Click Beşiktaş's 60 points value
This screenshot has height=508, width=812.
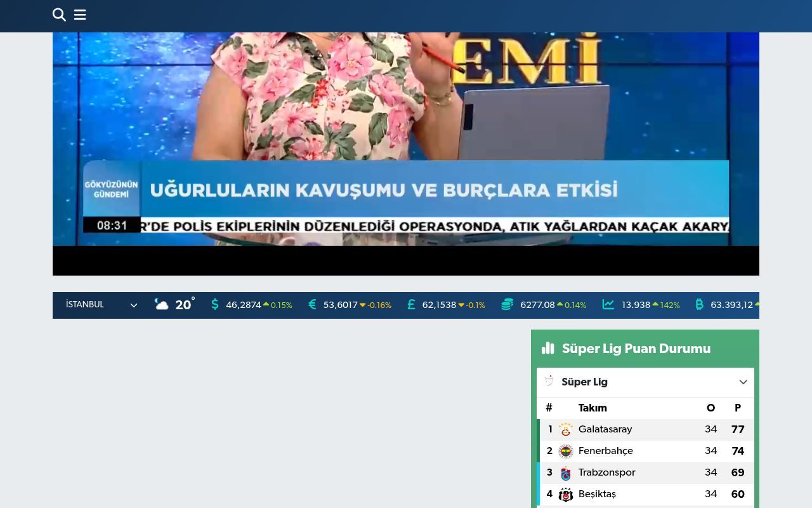(738, 495)
